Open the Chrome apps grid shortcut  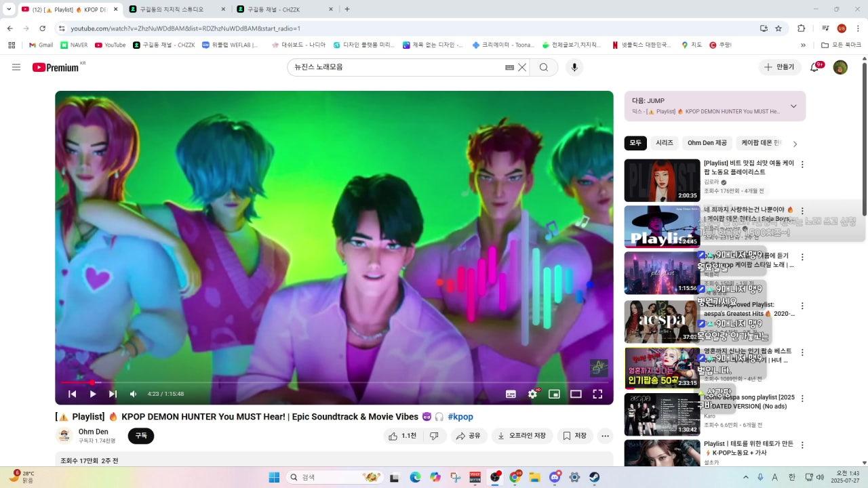[12, 45]
